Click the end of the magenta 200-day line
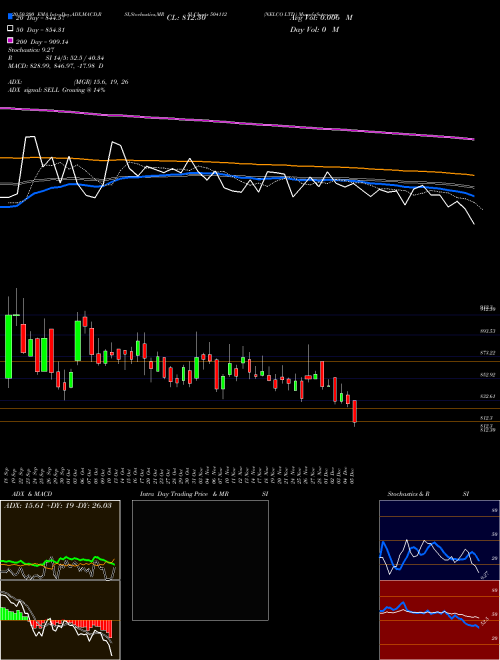Image resolution: width=500 pixels, height=660 pixels. pyautogui.click(x=473, y=139)
